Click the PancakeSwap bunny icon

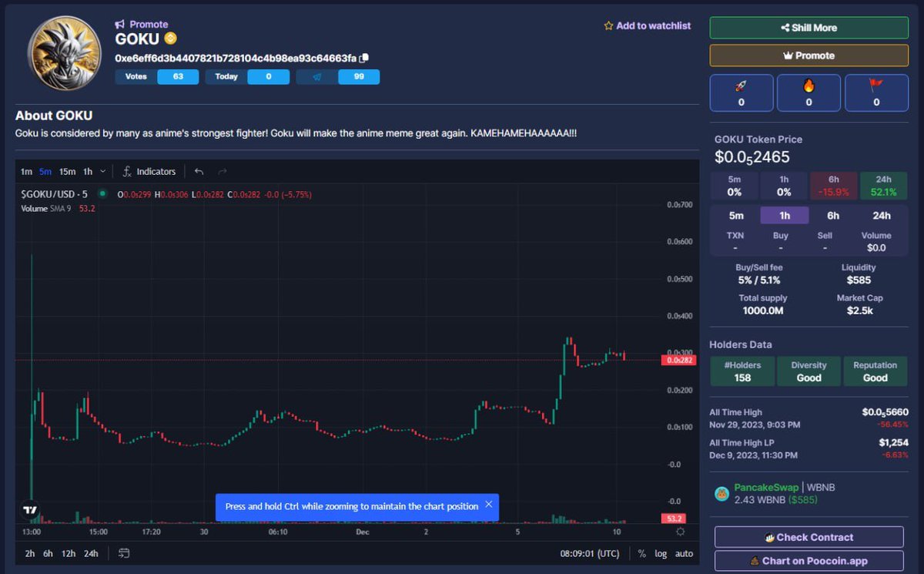(x=721, y=494)
